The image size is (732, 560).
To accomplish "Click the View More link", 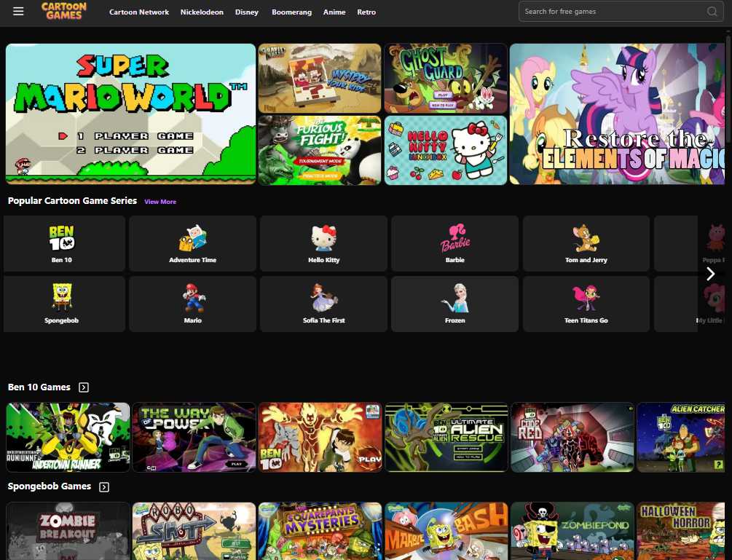I will (160, 202).
